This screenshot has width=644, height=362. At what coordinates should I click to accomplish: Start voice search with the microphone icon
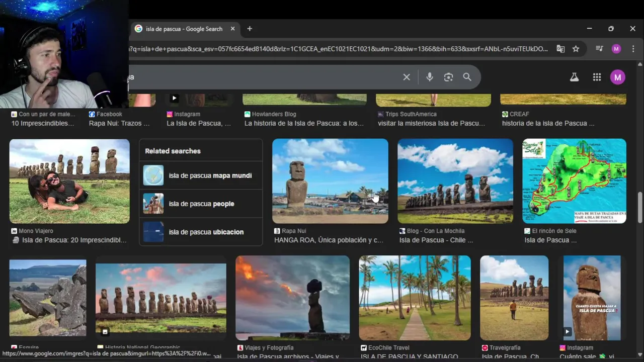pyautogui.click(x=429, y=77)
